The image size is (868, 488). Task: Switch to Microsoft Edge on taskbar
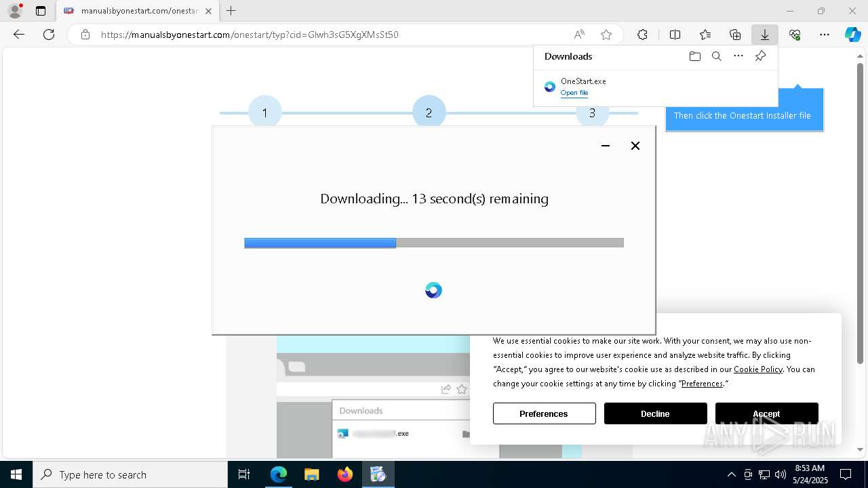point(279,474)
